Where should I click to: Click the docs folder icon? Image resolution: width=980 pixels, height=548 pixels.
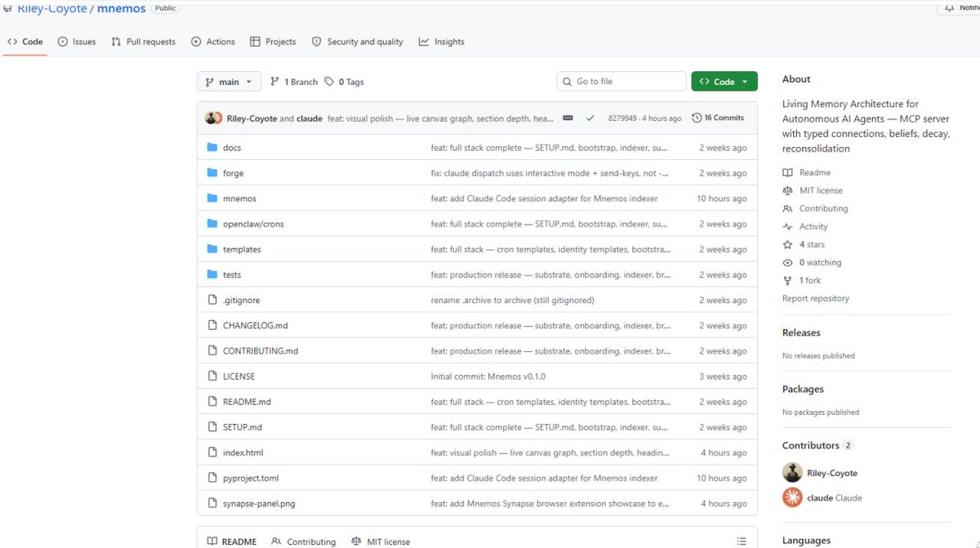click(212, 148)
